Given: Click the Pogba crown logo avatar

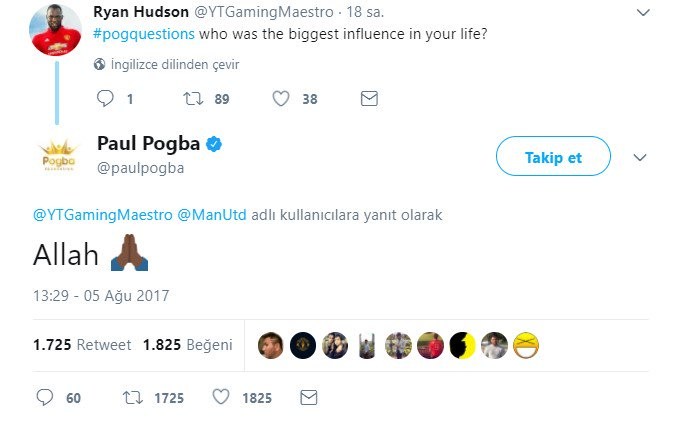Looking at the screenshot, I should click(59, 157).
